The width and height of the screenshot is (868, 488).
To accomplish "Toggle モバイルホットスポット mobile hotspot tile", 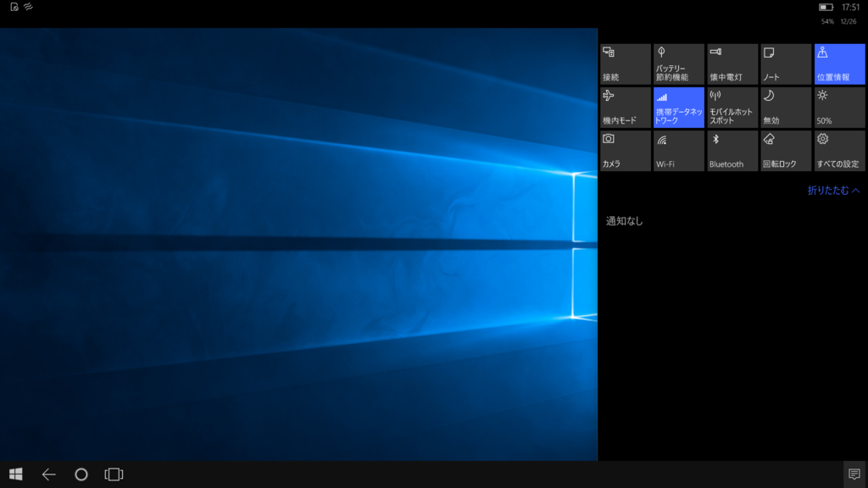I will pos(732,108).
